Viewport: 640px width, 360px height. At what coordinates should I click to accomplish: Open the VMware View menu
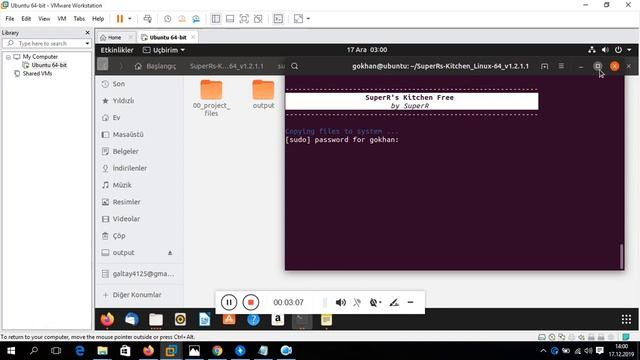pyautogui.click(x=44, y=19)
